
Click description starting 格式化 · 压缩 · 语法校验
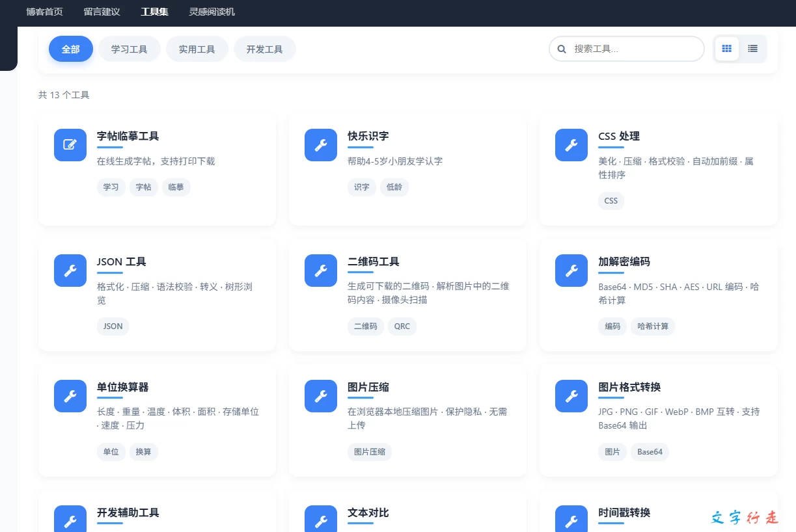[x=174, y=293]
